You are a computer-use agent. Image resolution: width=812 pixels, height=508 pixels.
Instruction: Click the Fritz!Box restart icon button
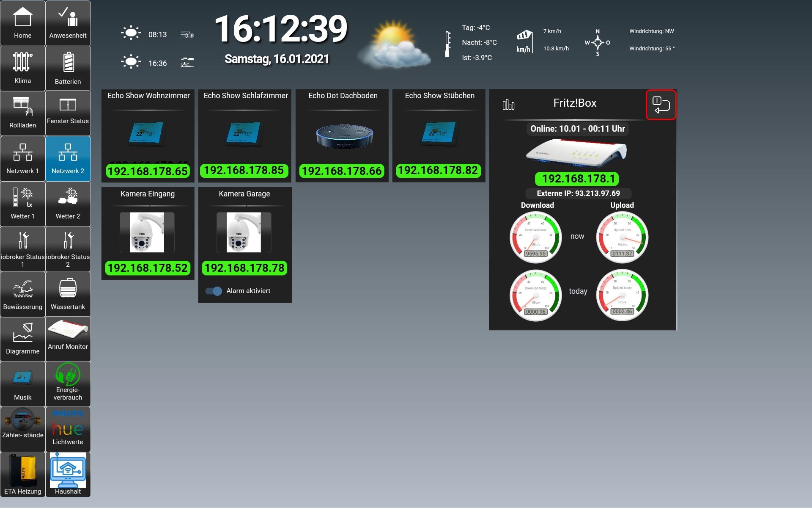661,105
